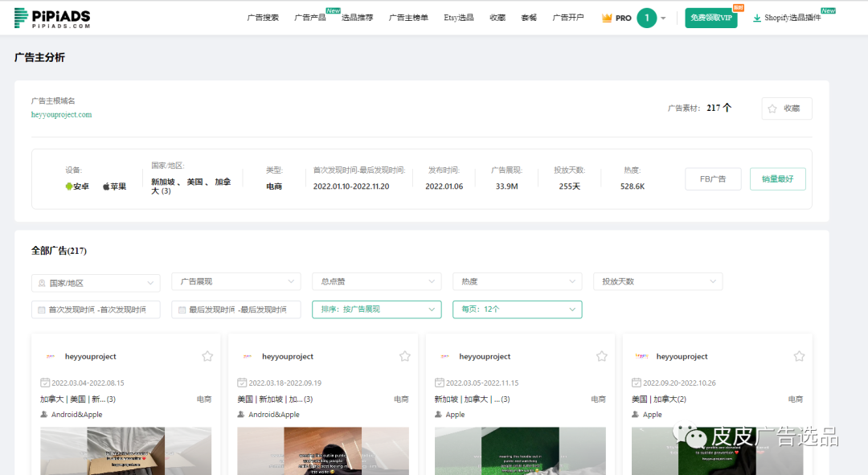Open the 套餐 pricing page
This screenshot has width=868, height=475.
click(529, 18)
